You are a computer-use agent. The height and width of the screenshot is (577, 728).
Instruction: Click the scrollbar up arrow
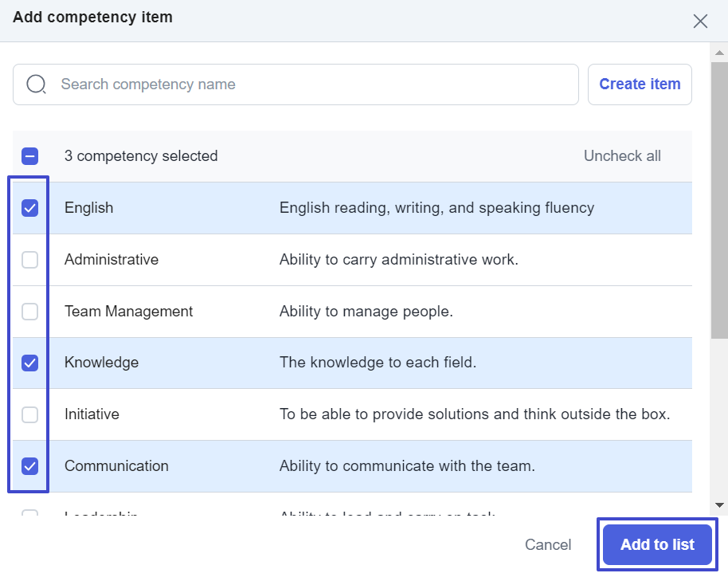click(x=720, y=53)
